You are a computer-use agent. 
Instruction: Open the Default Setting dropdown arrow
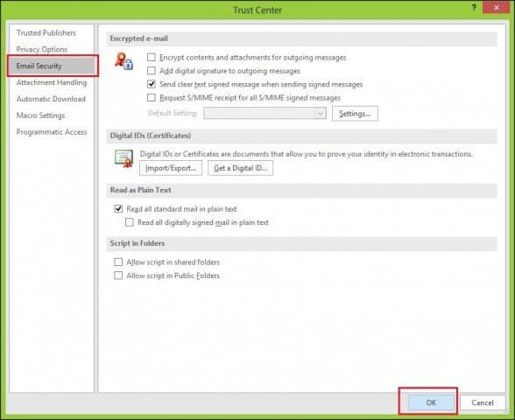[x=320, y=114]
